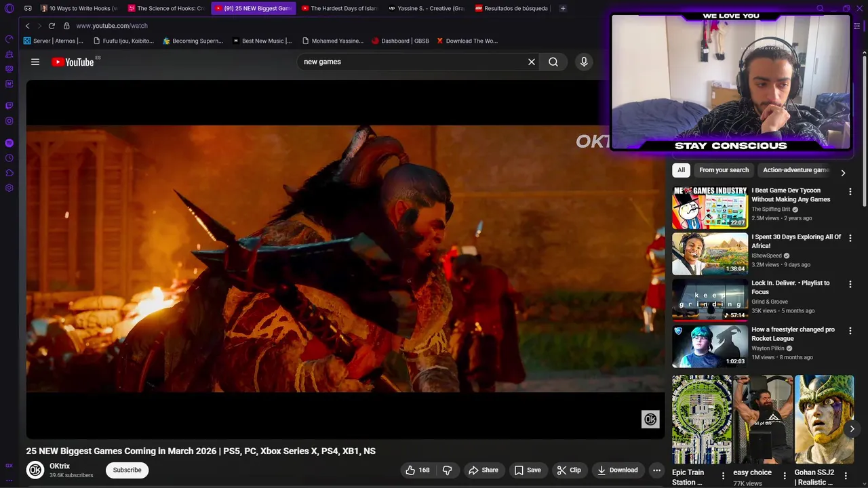Click the video player to pause

(345, 259)
